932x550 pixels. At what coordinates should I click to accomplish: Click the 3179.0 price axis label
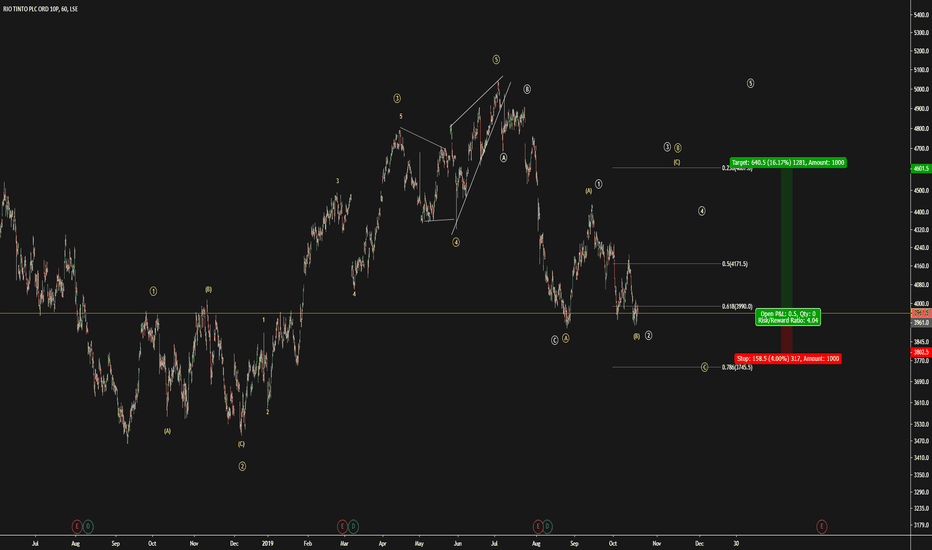[921, 525]
